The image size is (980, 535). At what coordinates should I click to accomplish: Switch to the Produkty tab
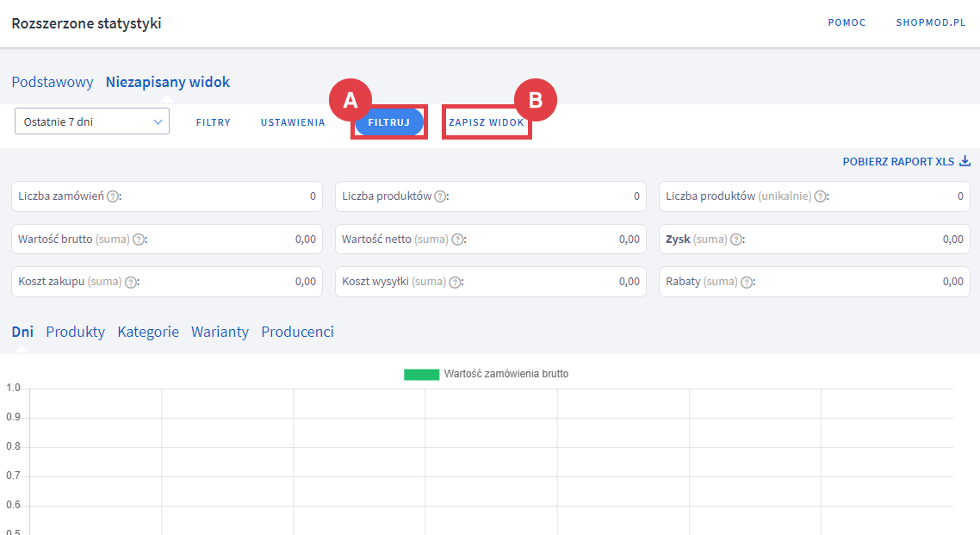(76, 332)
